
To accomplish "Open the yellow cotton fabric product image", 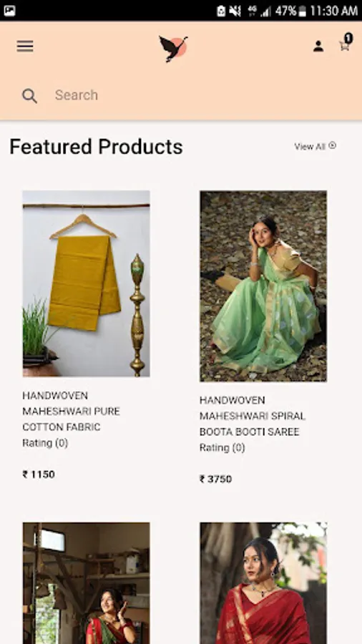I will [x=86, y=283].
